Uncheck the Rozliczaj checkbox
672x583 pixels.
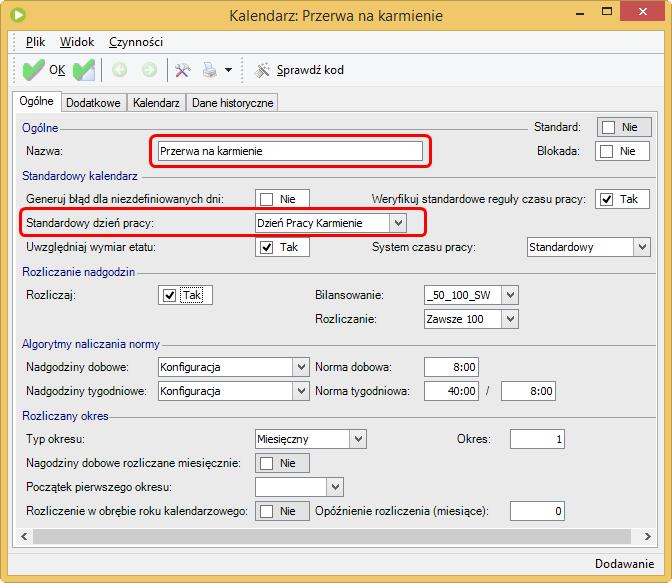(169, 295)
